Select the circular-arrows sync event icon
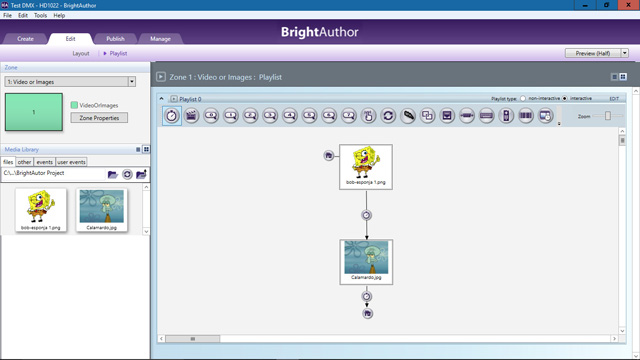 point(388,116)
